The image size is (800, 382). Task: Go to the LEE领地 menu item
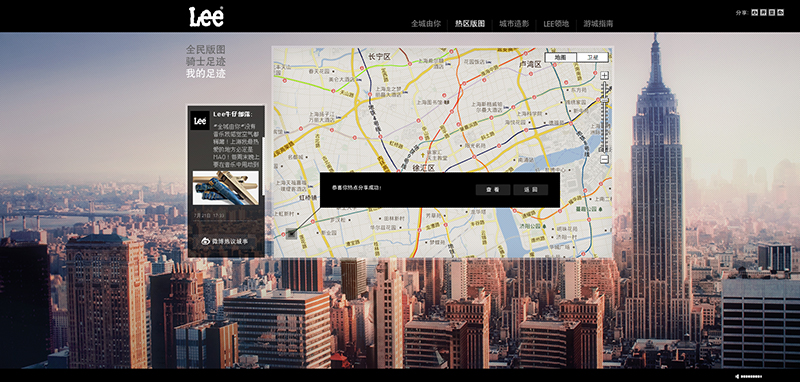(x=556, y=23)
